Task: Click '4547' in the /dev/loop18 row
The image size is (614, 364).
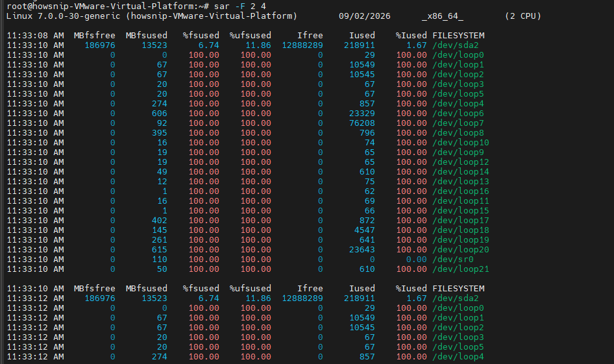Action: coord(365,230)
